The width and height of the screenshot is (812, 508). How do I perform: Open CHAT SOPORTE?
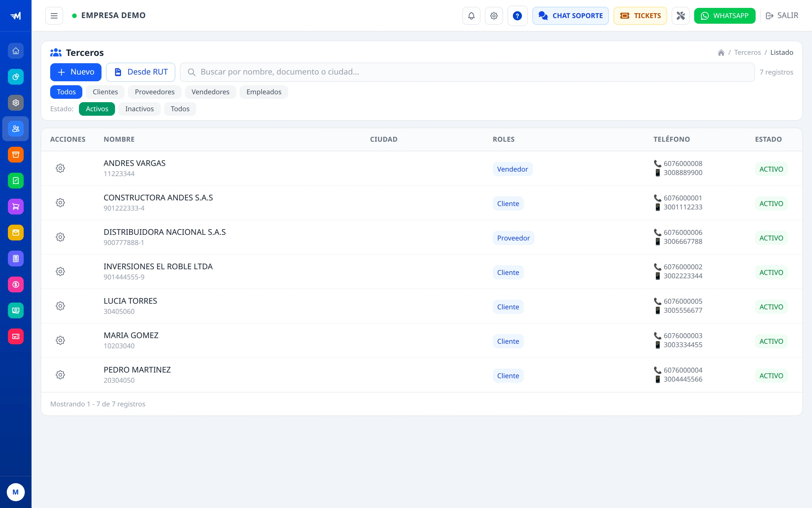click(x=570, y=16)
